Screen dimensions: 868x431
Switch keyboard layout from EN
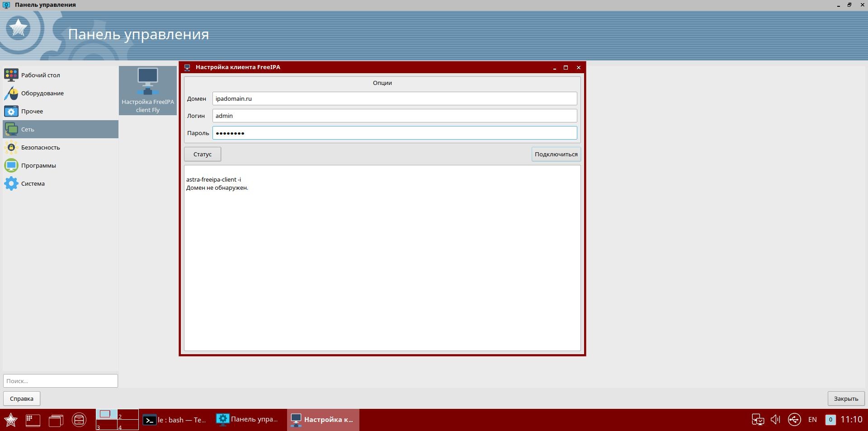(x=812, y=420)
